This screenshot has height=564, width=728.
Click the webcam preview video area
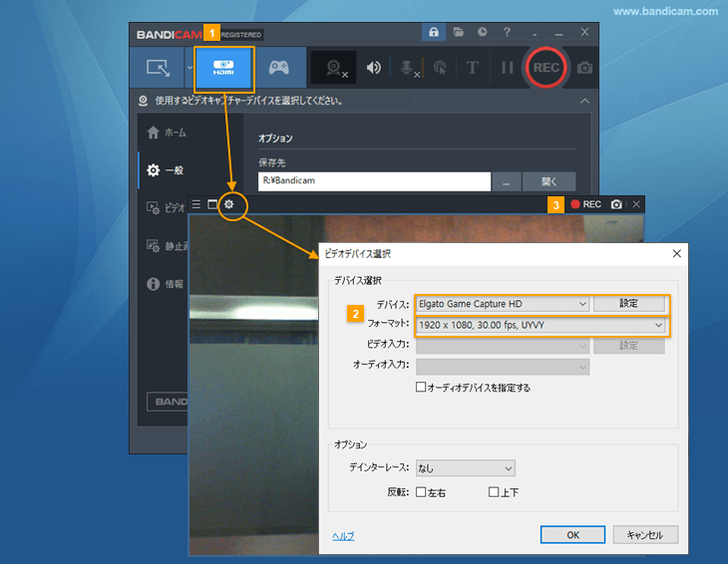pyautogui.click(x=253, y=385)
